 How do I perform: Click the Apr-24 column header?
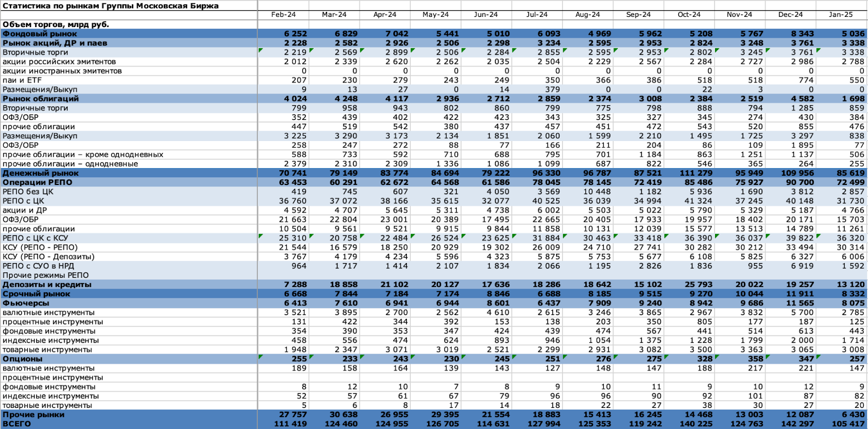(385, 15)
